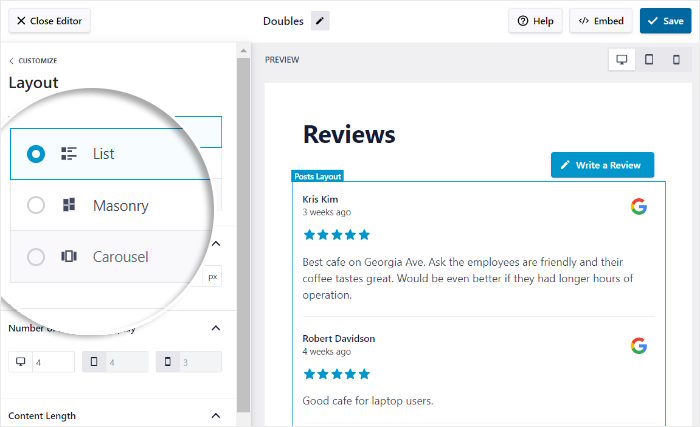Click the Robert Davidson reviewer name
The width and height of the screenshot is (700, 427).
tap(338, 339)
